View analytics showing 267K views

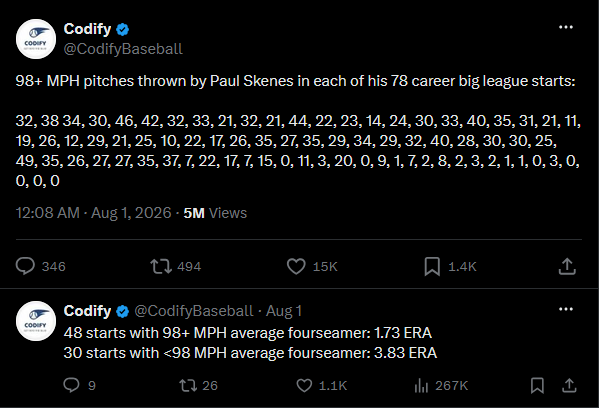pyautogui.click(x=441, y=385)
